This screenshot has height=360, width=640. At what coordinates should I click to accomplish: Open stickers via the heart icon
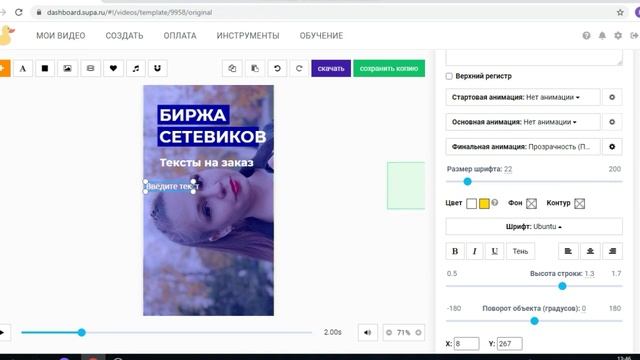point(113,69)
